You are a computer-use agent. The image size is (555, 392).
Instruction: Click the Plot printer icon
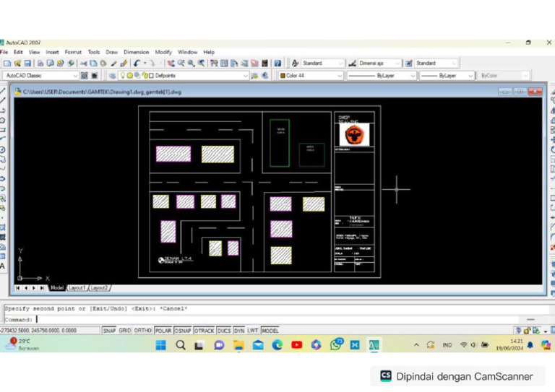[x=40, y=64]
